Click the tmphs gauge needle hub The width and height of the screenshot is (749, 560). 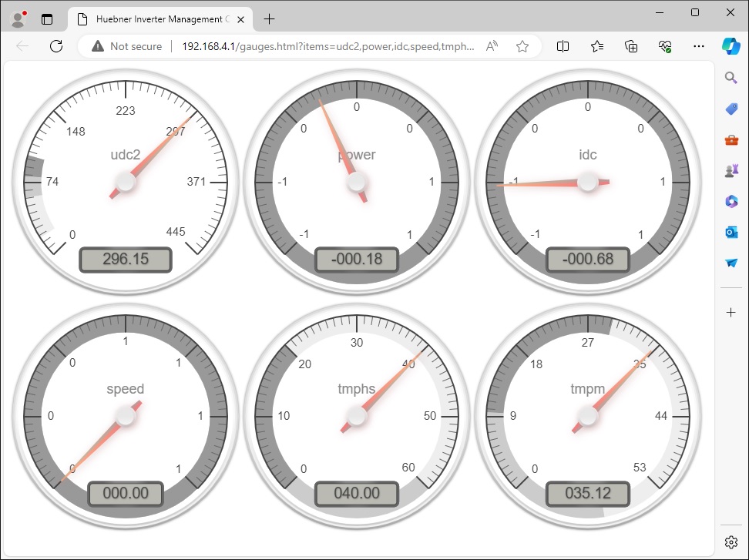pyautogui.click(x=356, y=416)
